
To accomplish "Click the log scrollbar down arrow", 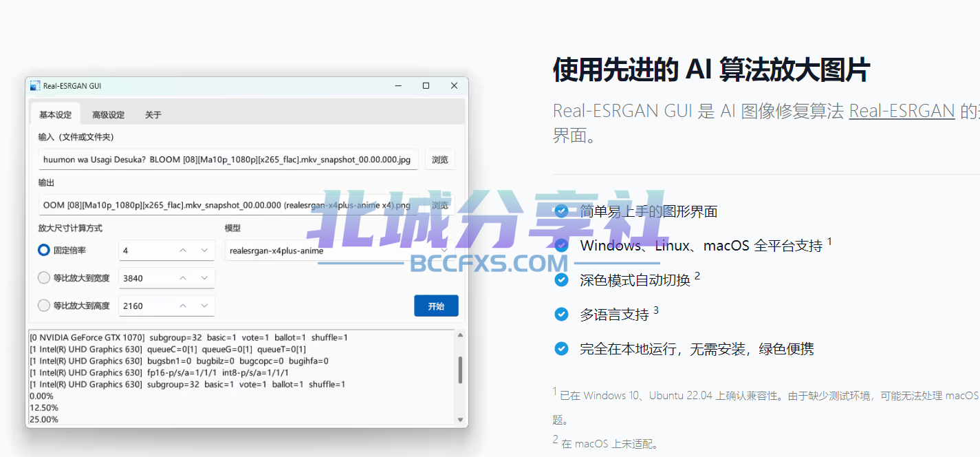I will click(460, 419).
